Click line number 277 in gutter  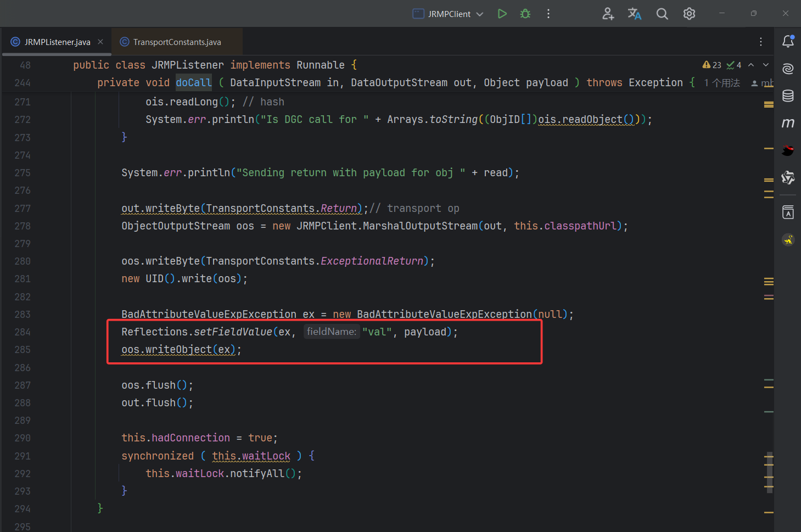pos(23,208)
